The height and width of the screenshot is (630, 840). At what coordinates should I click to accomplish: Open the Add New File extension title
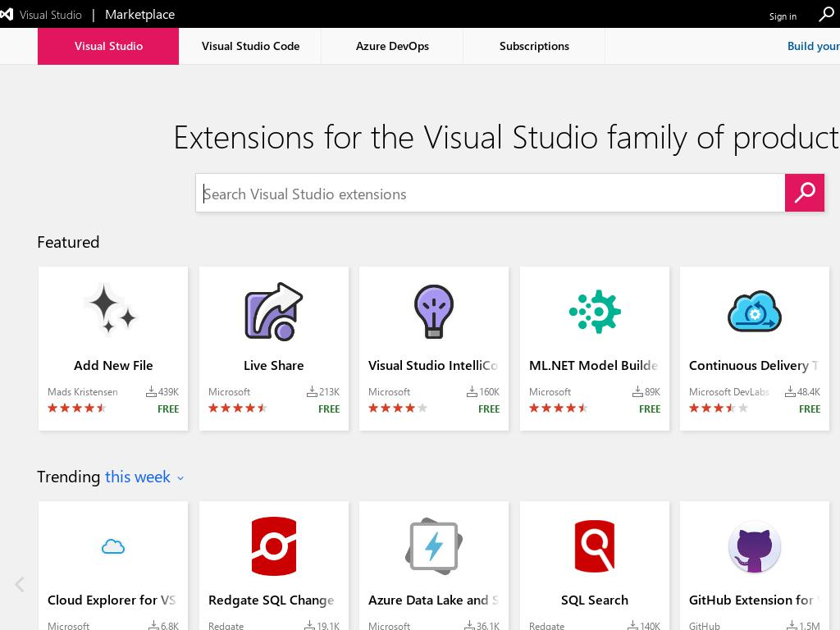tap(113, 365)
